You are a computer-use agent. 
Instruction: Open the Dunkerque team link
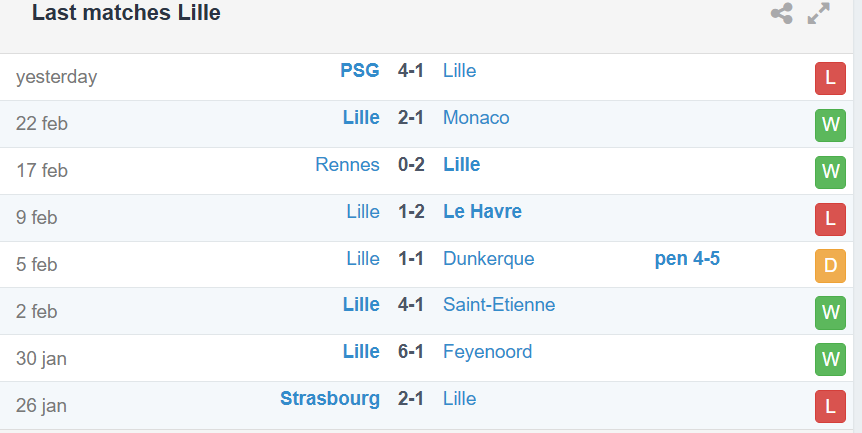pos(489,259)
